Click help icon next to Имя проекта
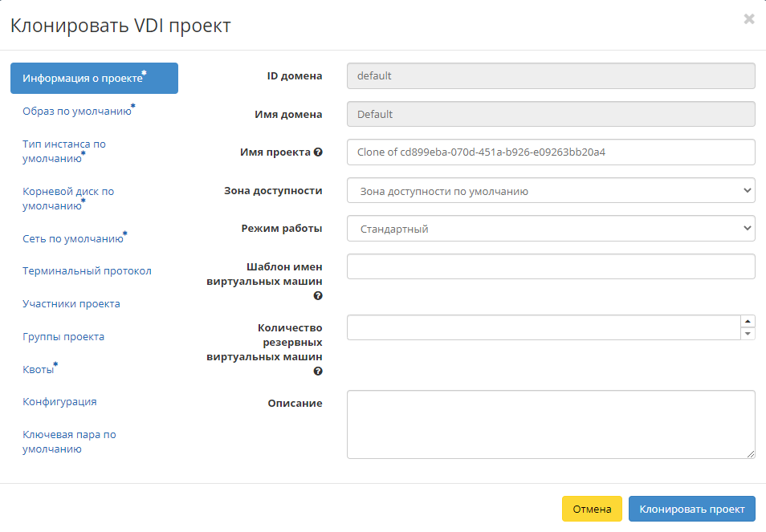766x532 pixels. (x=318, y=152)
